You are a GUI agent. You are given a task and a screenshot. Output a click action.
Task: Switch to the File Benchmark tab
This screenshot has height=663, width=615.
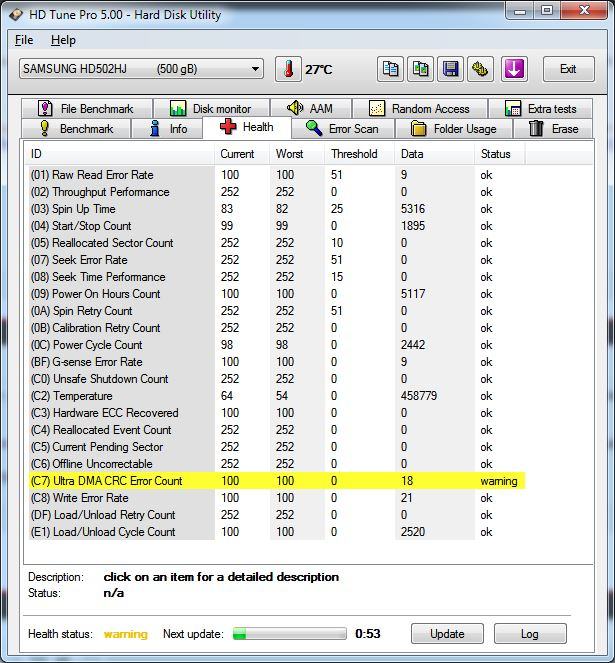(x=87, y=109)
